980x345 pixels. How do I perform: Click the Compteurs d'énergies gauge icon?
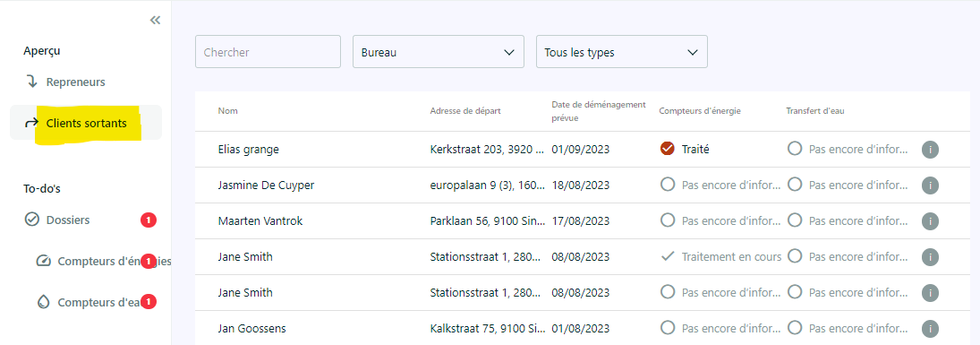[x=43, y=261]
